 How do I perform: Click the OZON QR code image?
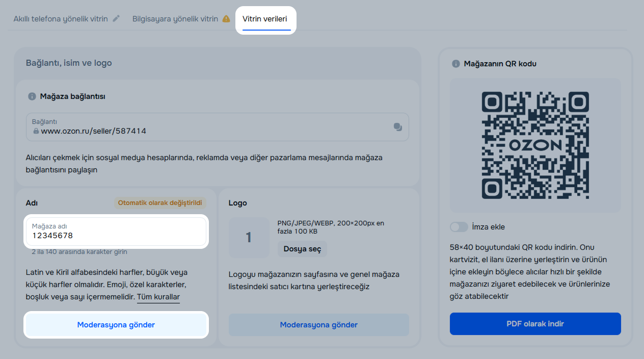535,145
